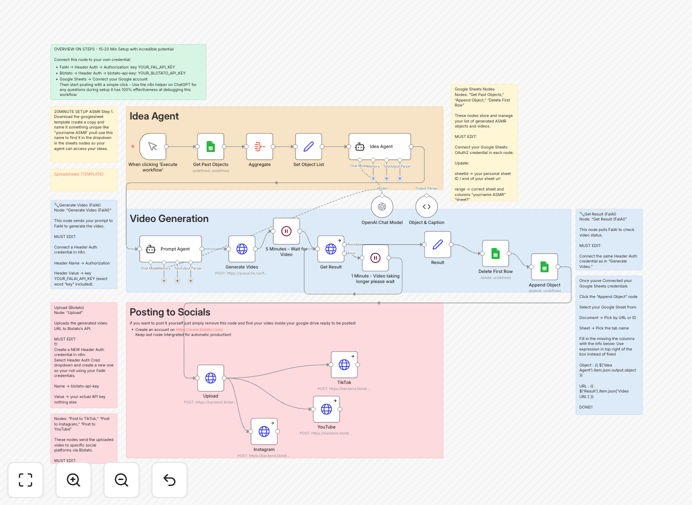Select the 1 Minute wait node
Image resolution: width=692 pixels, height=505 pixels.
coord(375,258)
